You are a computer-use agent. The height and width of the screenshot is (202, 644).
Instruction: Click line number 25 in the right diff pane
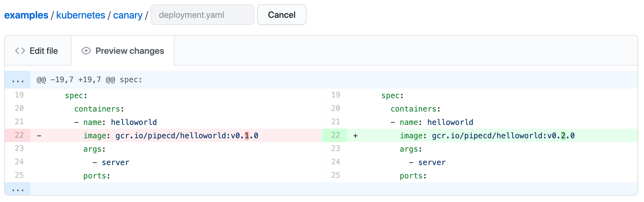pyautogui.click(x=335, y=175)
